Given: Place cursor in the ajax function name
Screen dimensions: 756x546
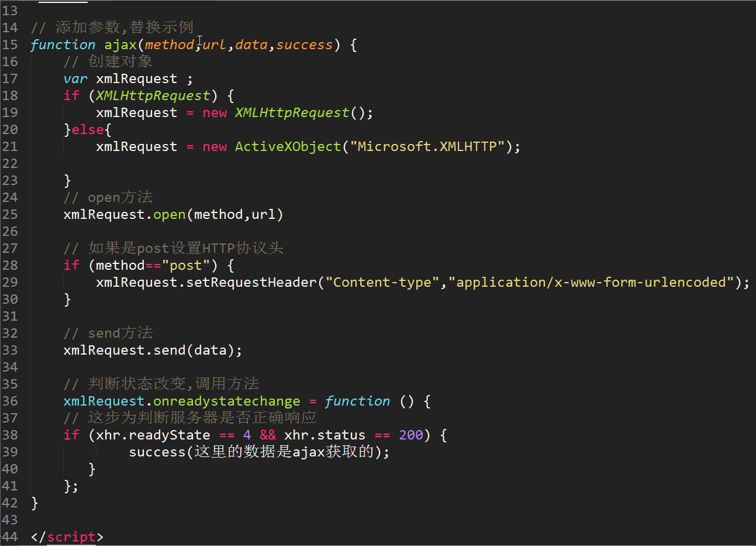Looking at the screenshot, I should [x=121, y=44].
